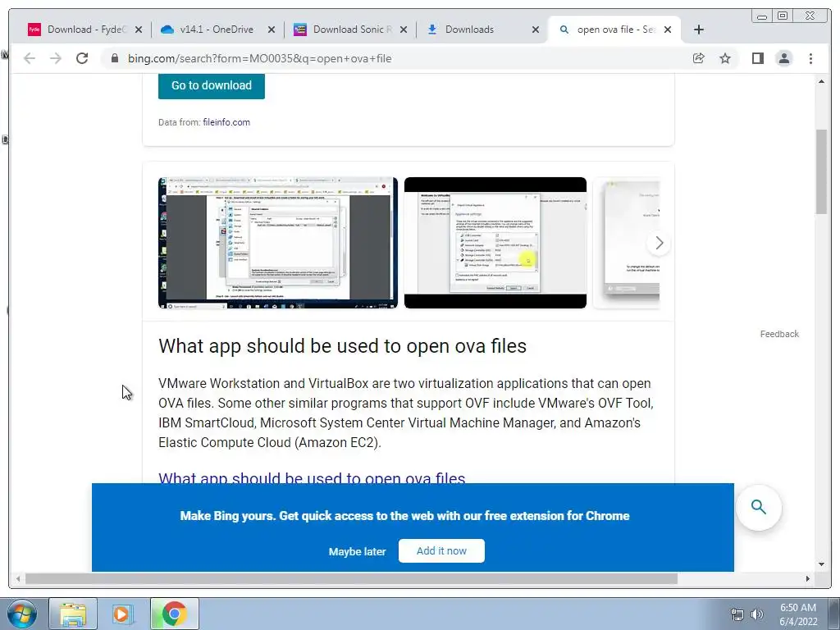View site security lock info

click(x=115, y=58)
